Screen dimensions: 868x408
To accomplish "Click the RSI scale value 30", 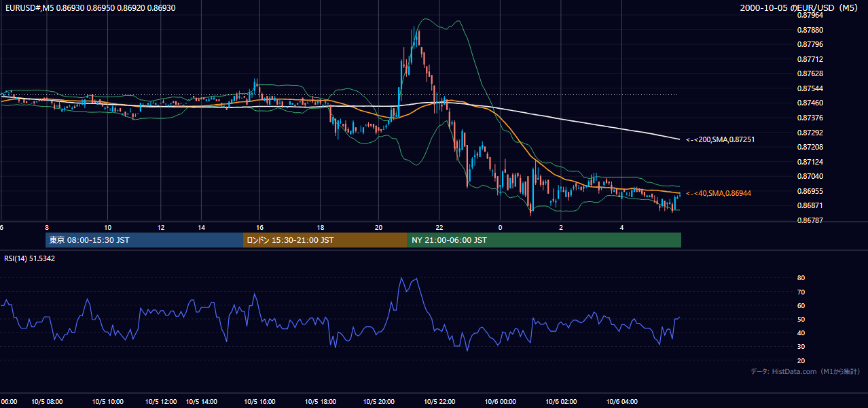I will pos(801,347).
